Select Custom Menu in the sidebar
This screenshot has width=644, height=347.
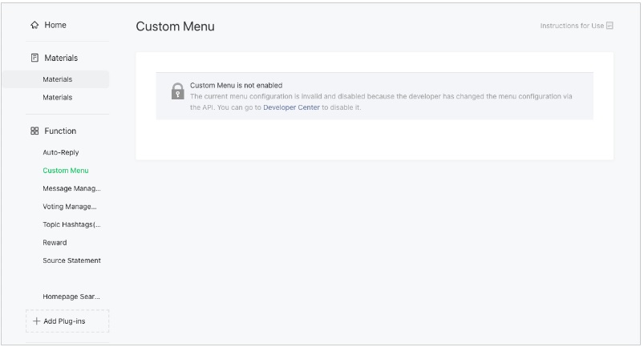66,171
